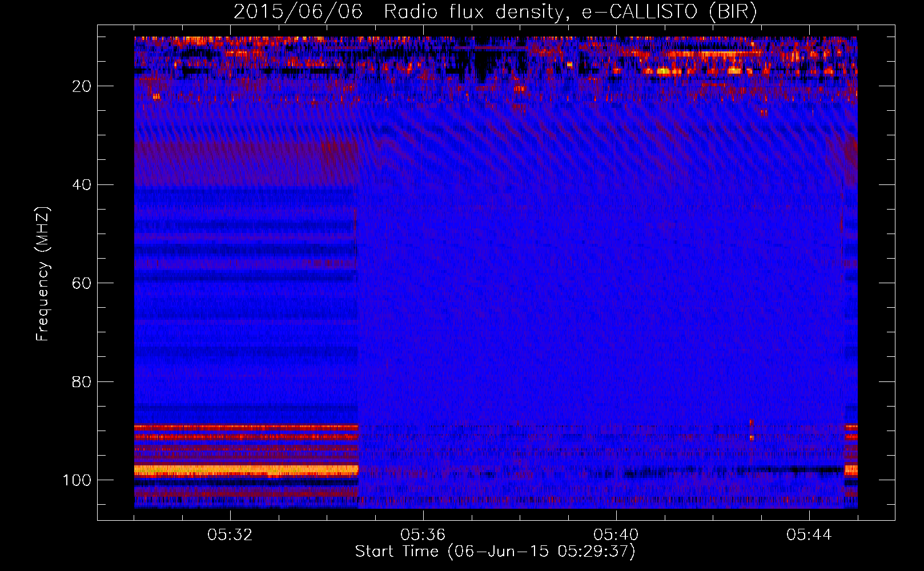
Task: Click the plot title "2015/06/06 Radio flux density, e-CALLISTO (BIR)"
Action: click(495, 11)
